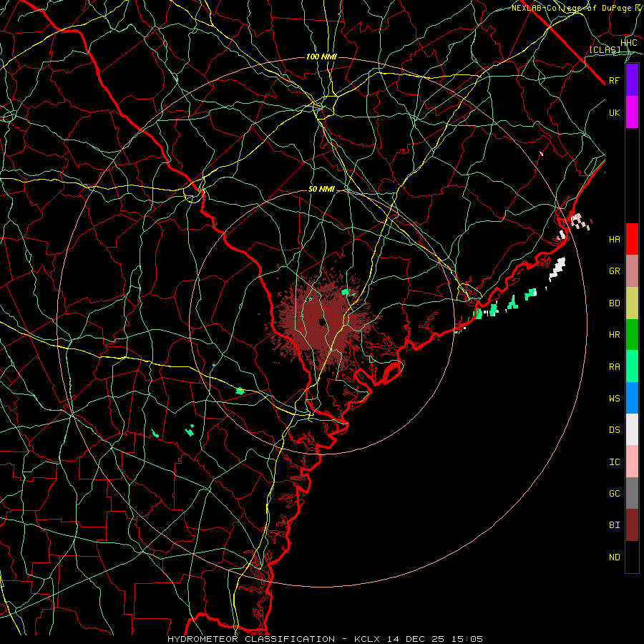
Task: Click the IC legend label
Action: (x=615, y=462)
